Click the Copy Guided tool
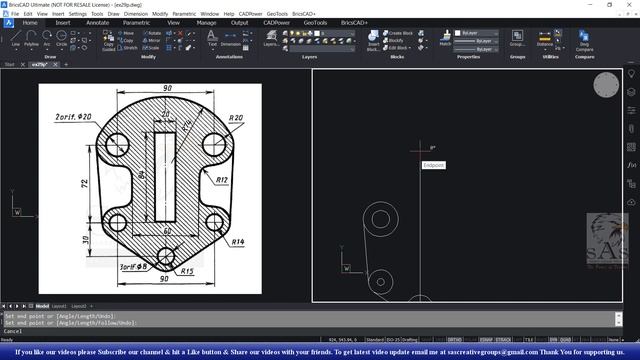Image resolution: width=640 pixels, height=360 pixels. 109,40
